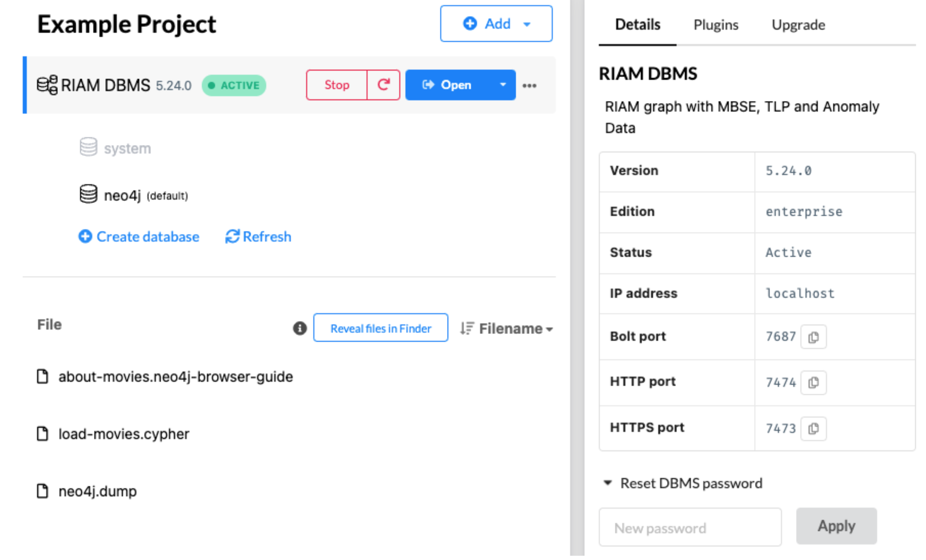Screen dimensions: 926x560
Task: Click the neo4j default database icon
Action: pos(88,194)
